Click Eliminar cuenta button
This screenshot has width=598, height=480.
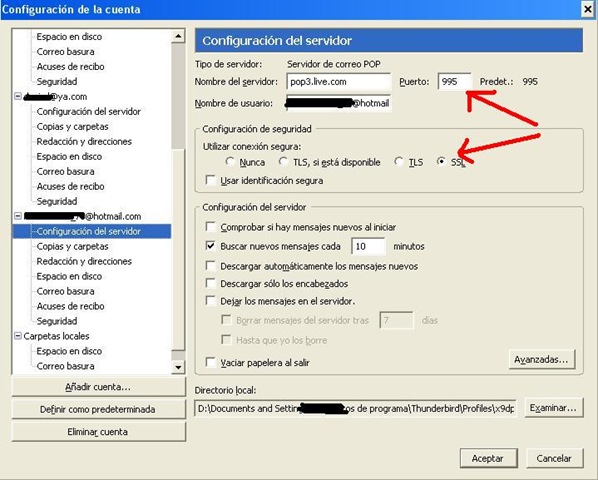coord(98,432)
